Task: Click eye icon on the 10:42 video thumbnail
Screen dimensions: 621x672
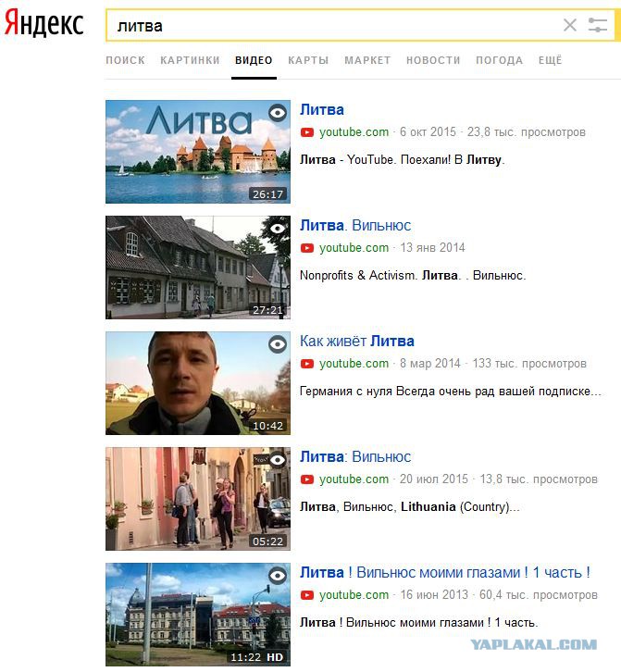Action: click(278, 344)
